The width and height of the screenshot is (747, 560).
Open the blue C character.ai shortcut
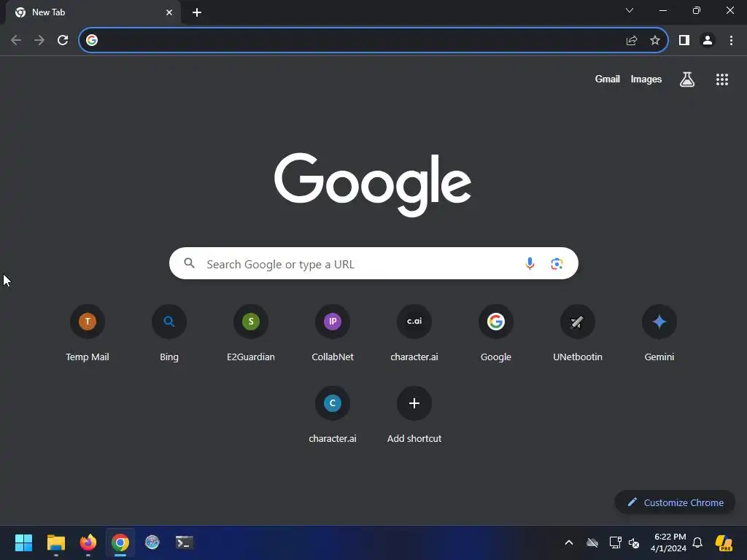(x=333, y=415)
